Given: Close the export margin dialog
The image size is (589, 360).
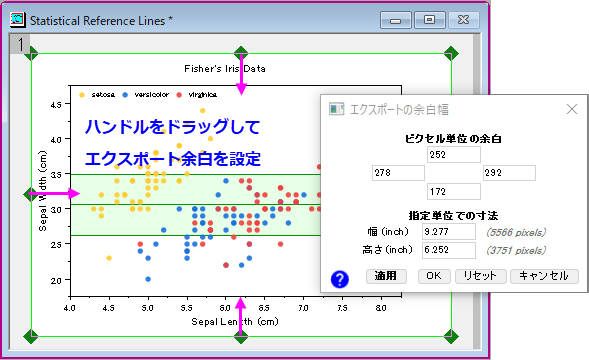Looking at the screenshot, I should (x=572, y=109).
